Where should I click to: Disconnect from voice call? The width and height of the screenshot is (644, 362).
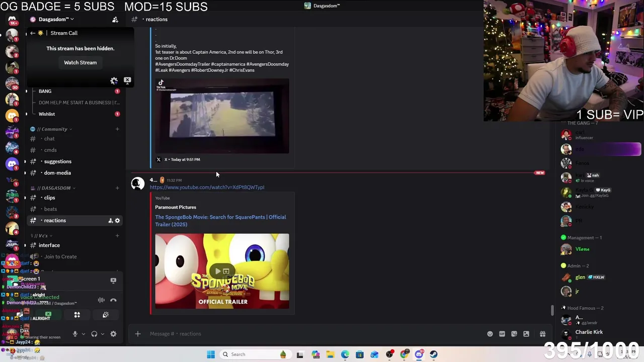click(113, 300)
